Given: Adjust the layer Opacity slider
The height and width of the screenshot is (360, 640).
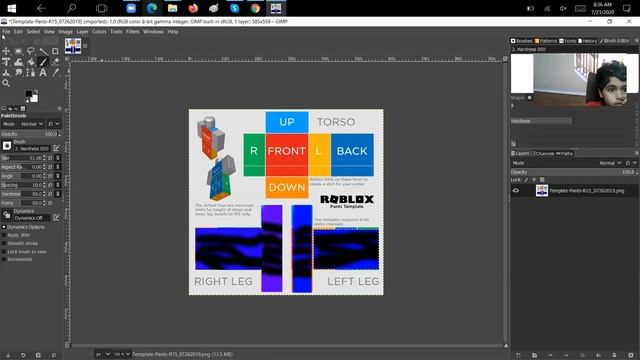Looking at the screenshot, I should (x=574, y=172).
